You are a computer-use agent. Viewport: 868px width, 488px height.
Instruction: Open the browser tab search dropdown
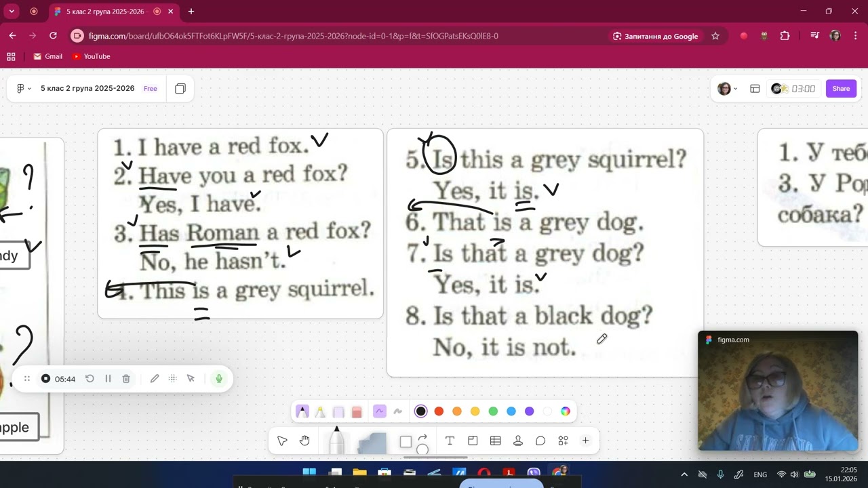(12, 12)
